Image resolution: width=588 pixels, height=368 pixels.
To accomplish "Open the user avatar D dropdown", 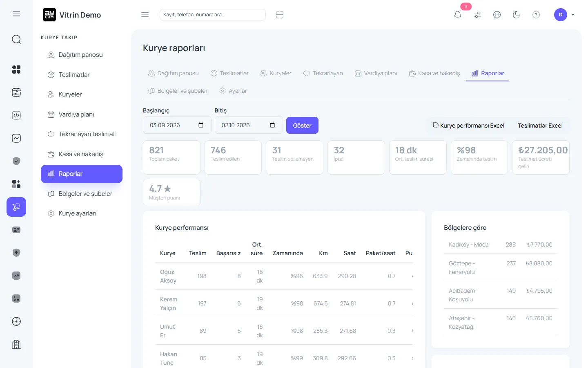I will point(564,15).
